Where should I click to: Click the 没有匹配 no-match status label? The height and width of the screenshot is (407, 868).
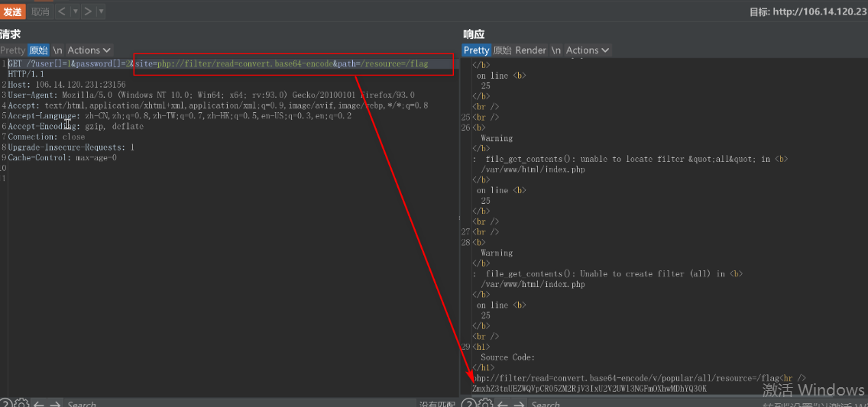(x=437, y=404)
